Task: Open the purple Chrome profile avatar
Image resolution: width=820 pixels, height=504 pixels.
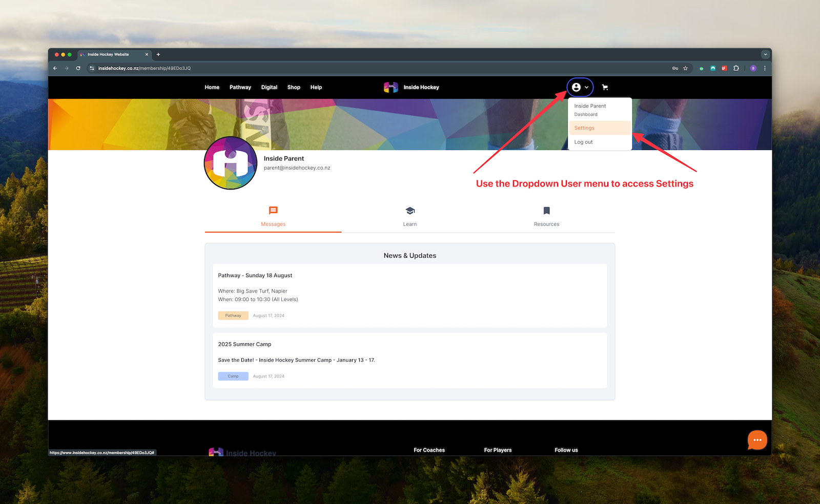Action: click(x=753, y=68)
